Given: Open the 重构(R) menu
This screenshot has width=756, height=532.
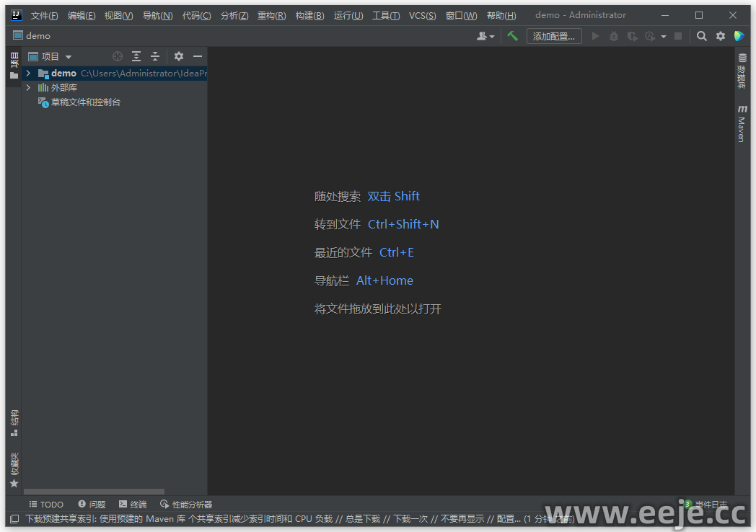Looking at the screenshot, I should click(x=271, y=15).
